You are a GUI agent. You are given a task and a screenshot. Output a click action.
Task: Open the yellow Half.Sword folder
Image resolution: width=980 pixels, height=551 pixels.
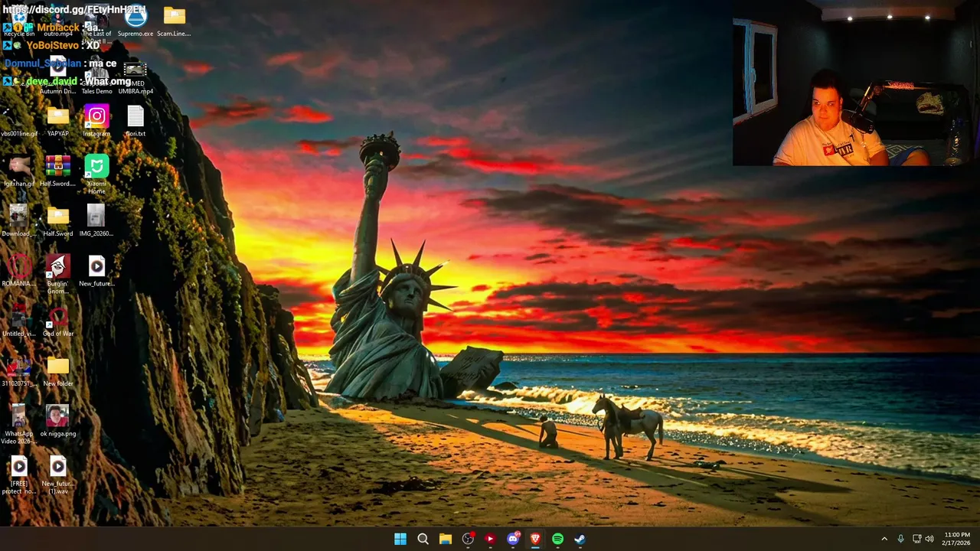(58, 221)
